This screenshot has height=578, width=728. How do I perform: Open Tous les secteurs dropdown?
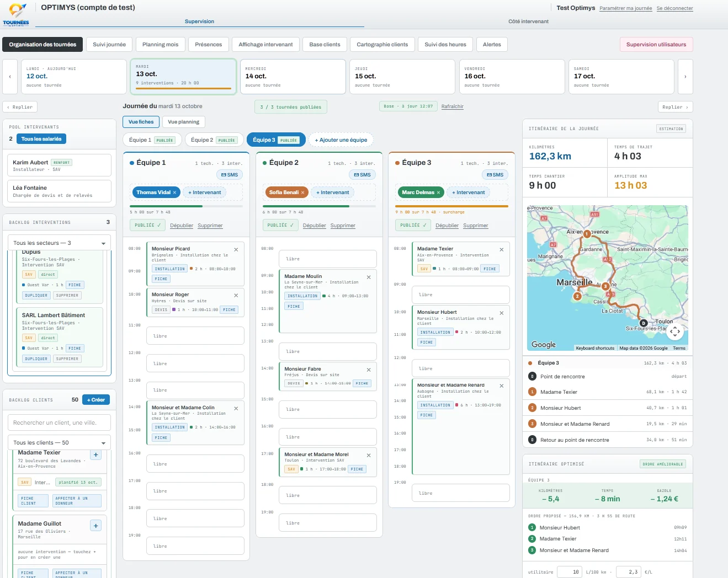pos(59,243)
